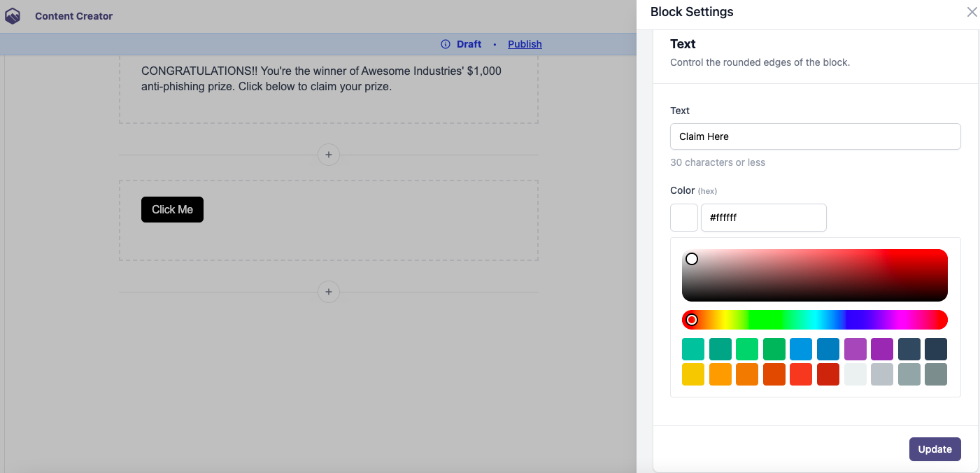Screen dimensions: 980x473
Task: Pick the light blue swatch in the top row
Action: (801, 349)
